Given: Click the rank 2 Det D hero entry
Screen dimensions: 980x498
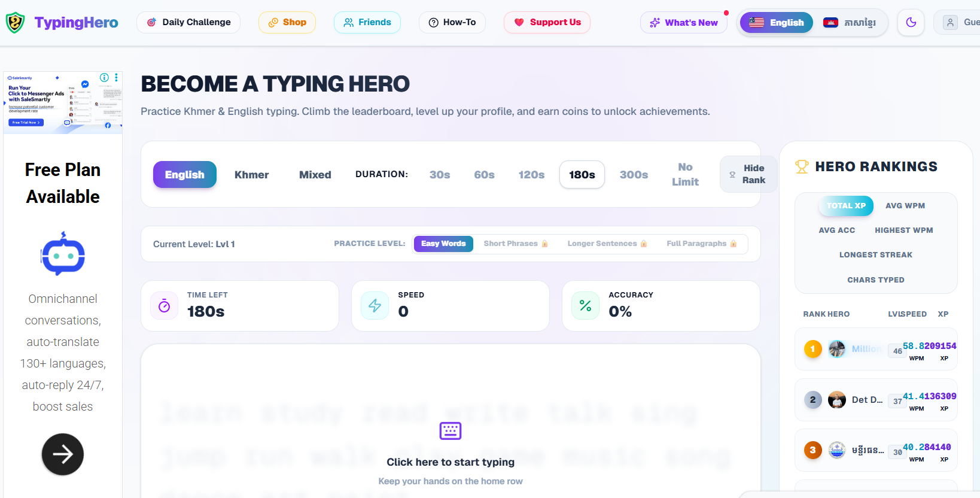Looking at the screenshot, I should [x=876, y=400].
